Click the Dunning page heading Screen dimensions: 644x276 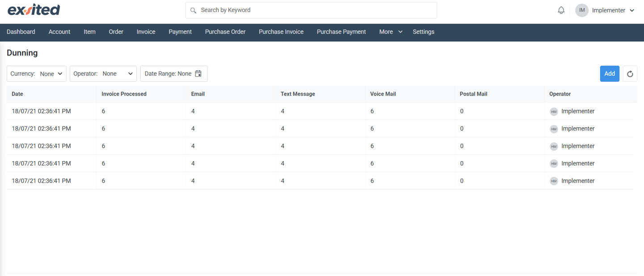(x=22, y=53)
